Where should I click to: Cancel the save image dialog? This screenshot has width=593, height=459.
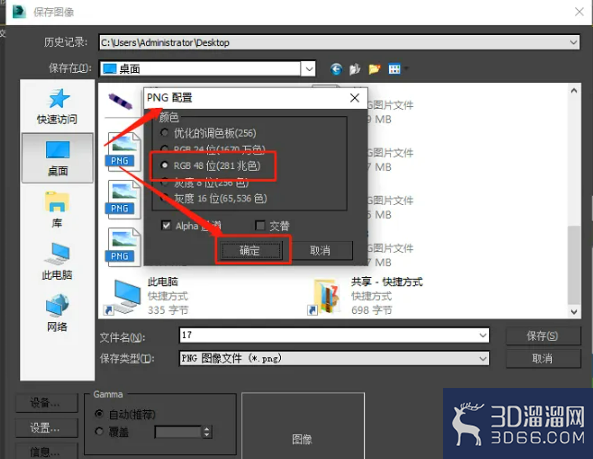coord(543,358)
